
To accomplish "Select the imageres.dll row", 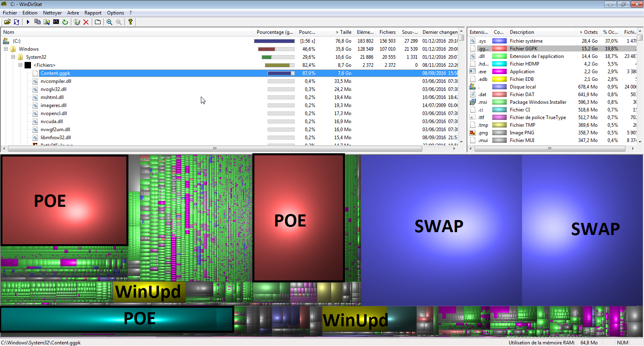I will pos(229,105).
